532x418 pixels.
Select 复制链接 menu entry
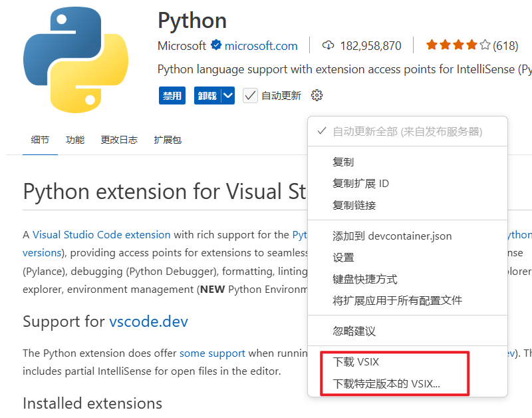(408, 205)
